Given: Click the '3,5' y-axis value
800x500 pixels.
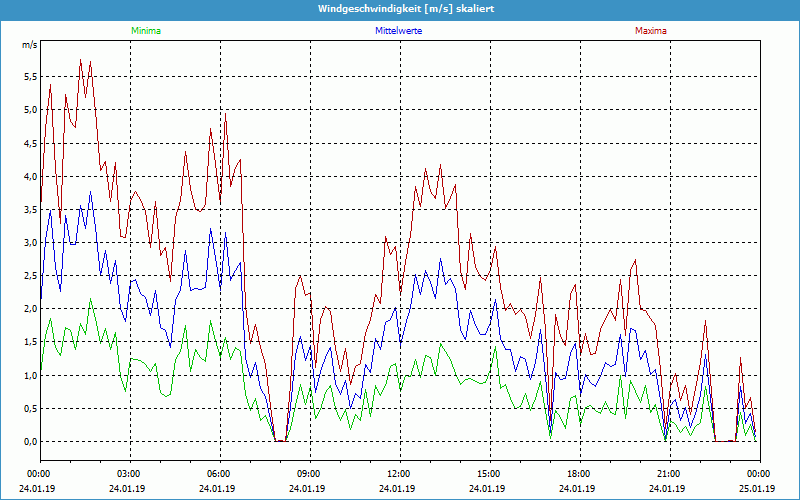Looking at the screenshot, I should pyautogui.click(x=31, y=209).
